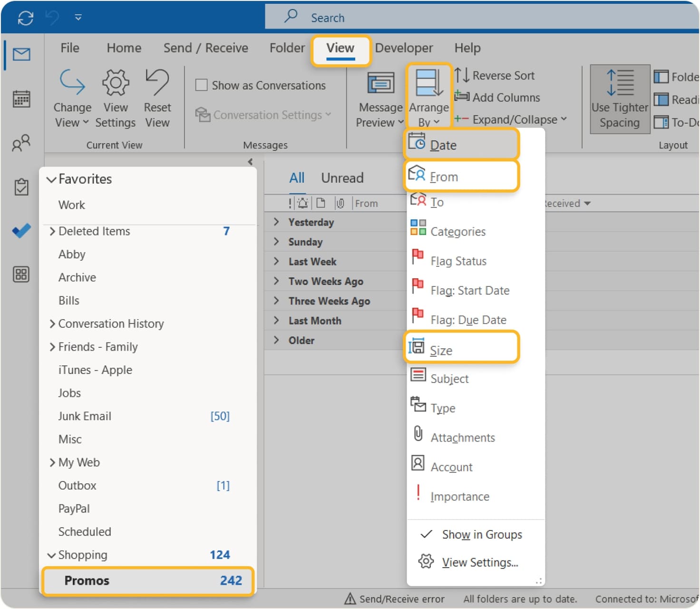Click the To-Do checkmark icon in the sidebar

[21, 231]
